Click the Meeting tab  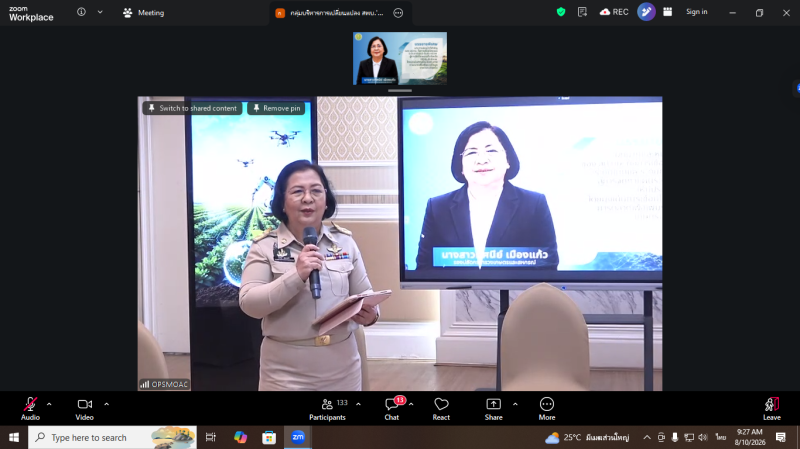(x=143, y=13)
